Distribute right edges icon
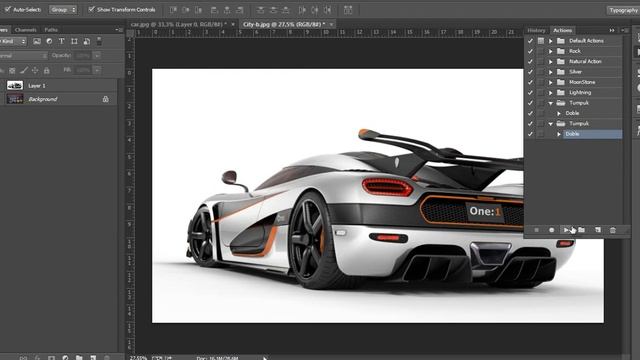 (327, 10)
